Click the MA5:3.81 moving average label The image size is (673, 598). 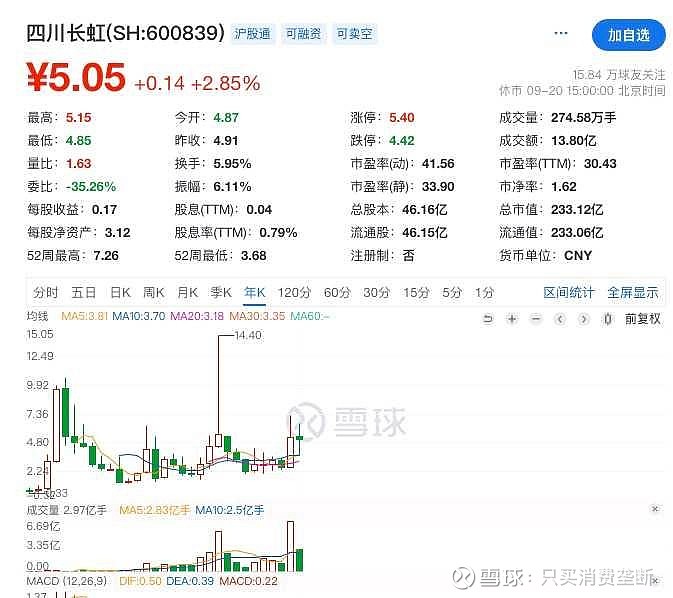[85, 316]
